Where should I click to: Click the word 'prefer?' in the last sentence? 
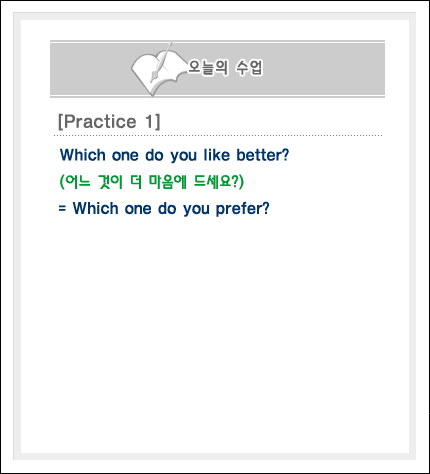243,209
